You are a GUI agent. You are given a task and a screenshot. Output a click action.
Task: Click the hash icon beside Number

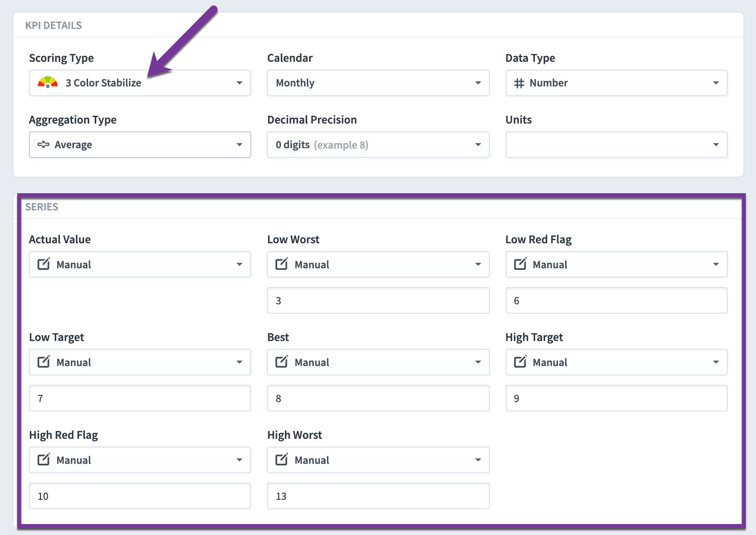519,83
